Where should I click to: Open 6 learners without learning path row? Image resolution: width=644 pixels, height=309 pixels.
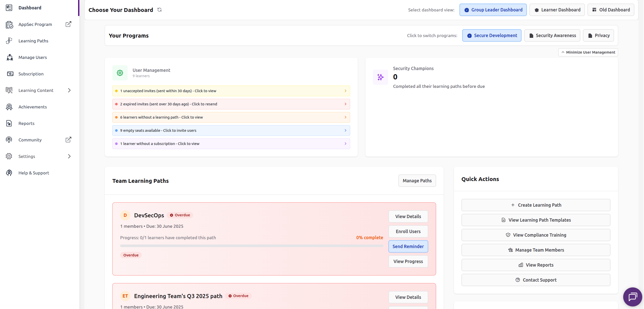click(x=231, y=117)
